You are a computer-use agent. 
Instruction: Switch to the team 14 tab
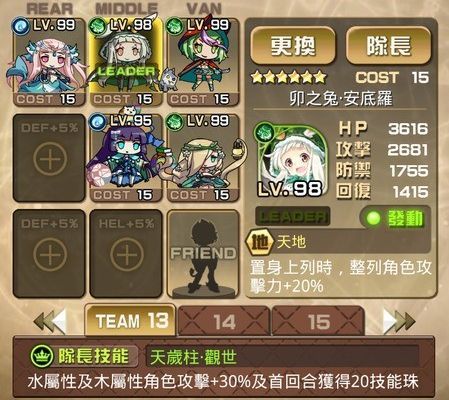pos(224,321)
